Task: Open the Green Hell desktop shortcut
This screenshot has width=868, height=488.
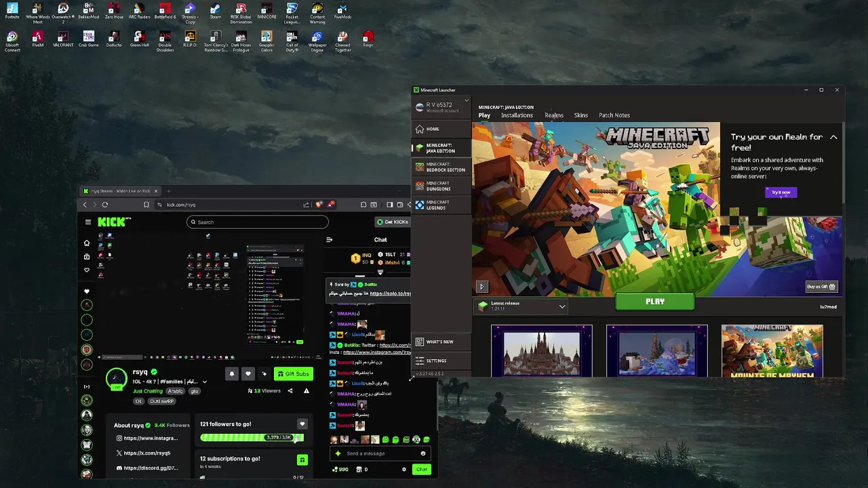Action: 139,39
